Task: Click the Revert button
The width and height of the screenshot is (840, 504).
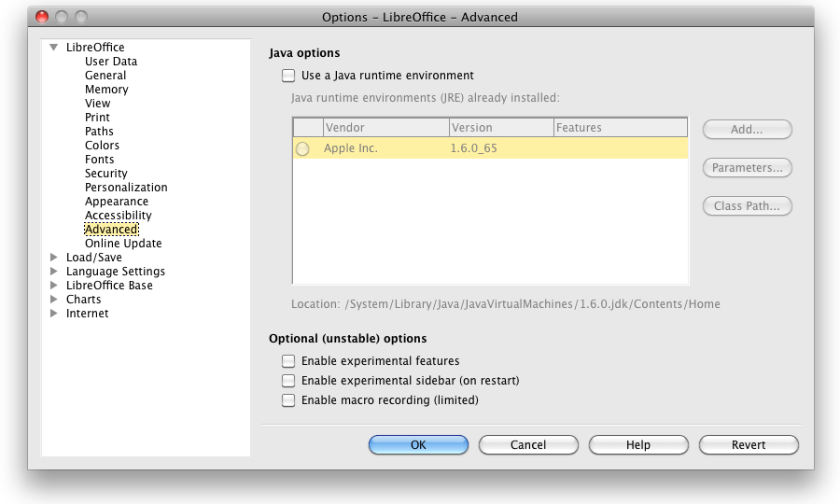Action: click(x=749, y=444)
